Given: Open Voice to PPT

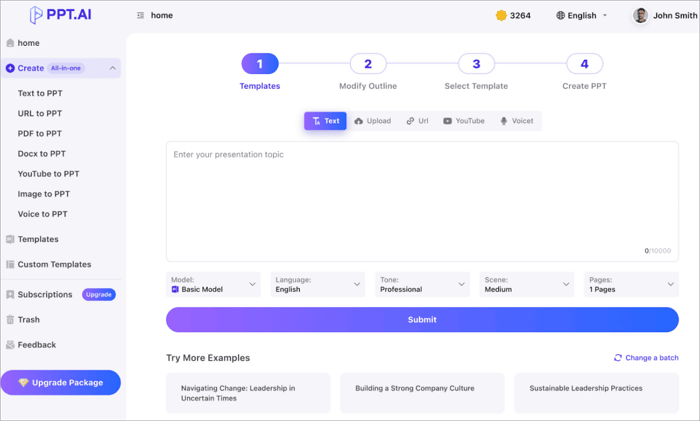Looking at the screenshot, I should pos(43,214).
